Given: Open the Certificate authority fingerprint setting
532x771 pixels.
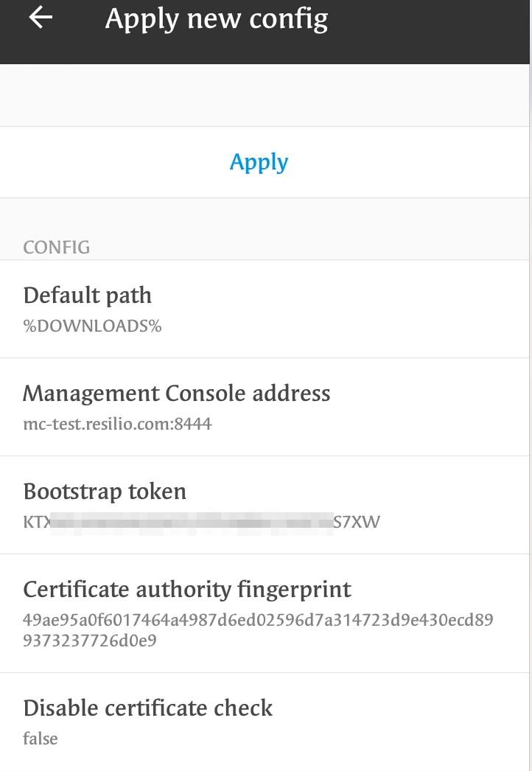Looking at the screenshot, I should coord(187,590).
